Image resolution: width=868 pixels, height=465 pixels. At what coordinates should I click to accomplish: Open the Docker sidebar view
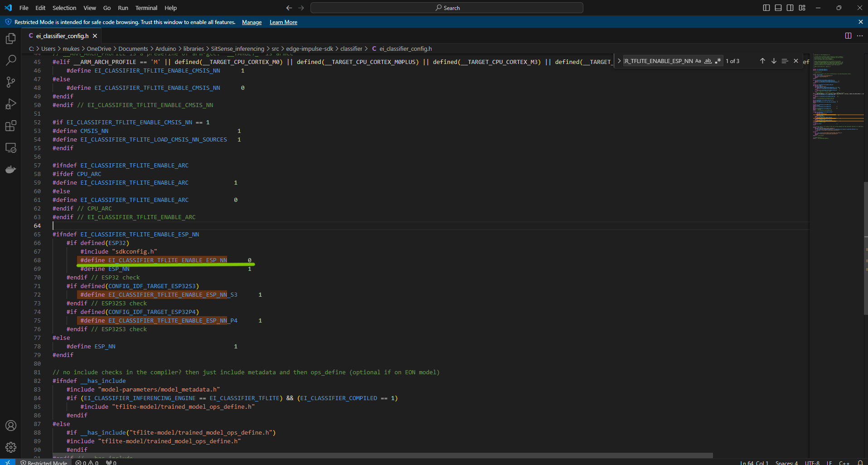(x=11, y=170)
